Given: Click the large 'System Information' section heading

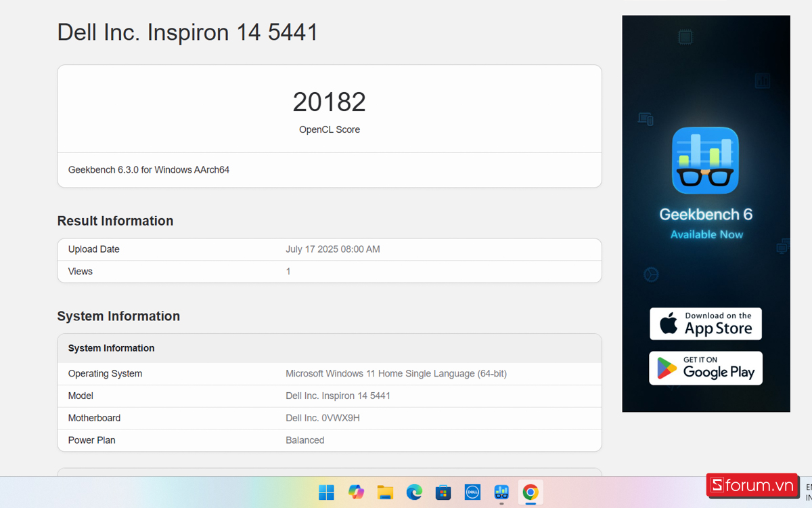Looking at the screenshot, I should tap(118, 316).
